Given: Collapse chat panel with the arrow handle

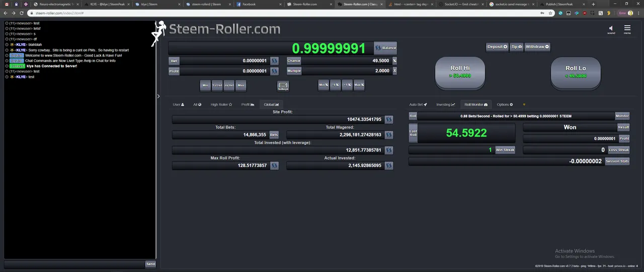Looking at the screenshot, I should (x=158, y=96).
